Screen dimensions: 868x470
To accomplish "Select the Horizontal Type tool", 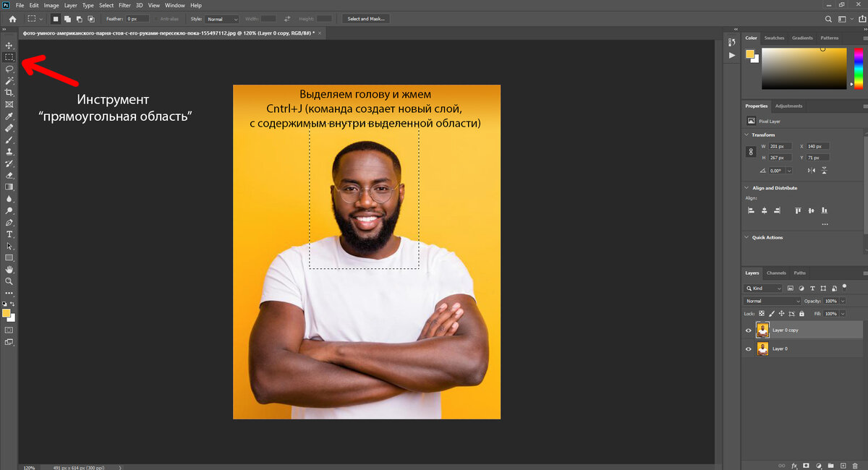I will 9,234.
